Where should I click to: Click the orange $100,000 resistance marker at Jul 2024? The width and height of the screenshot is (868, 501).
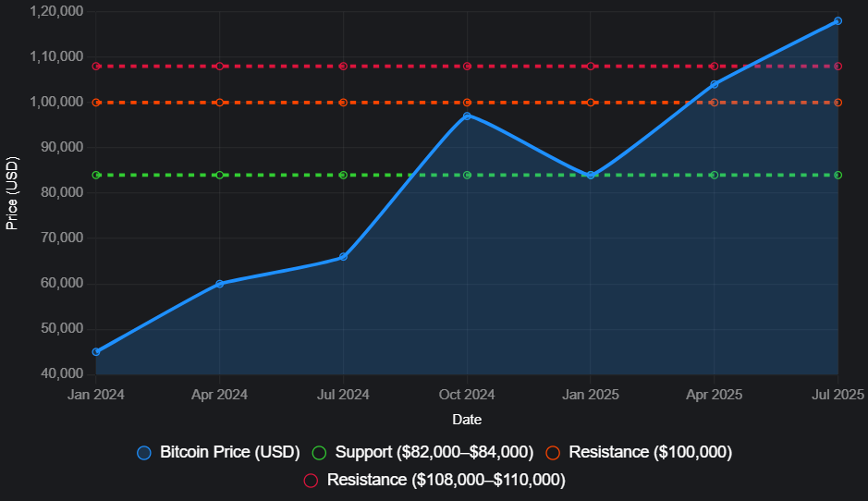[x=343, y=103]
